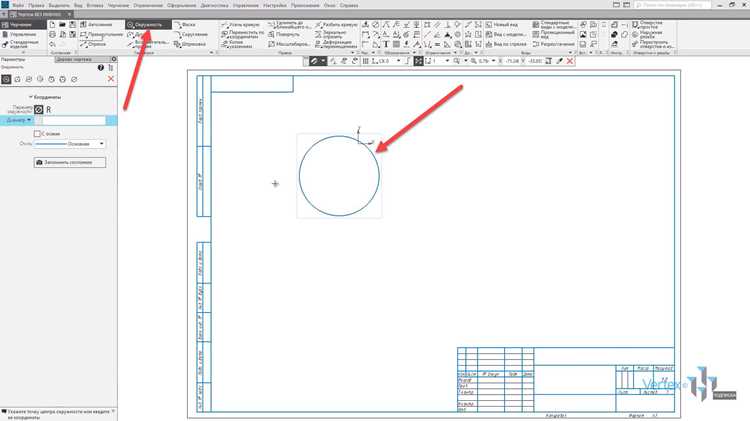Switch to the Дерево чертежа tab
The image size is (750, 421).
tap(74, 59)
